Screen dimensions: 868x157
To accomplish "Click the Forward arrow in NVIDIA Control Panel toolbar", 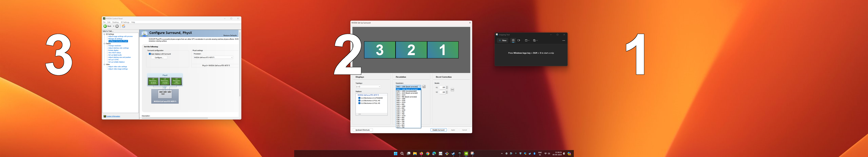I will click(117, 26).
